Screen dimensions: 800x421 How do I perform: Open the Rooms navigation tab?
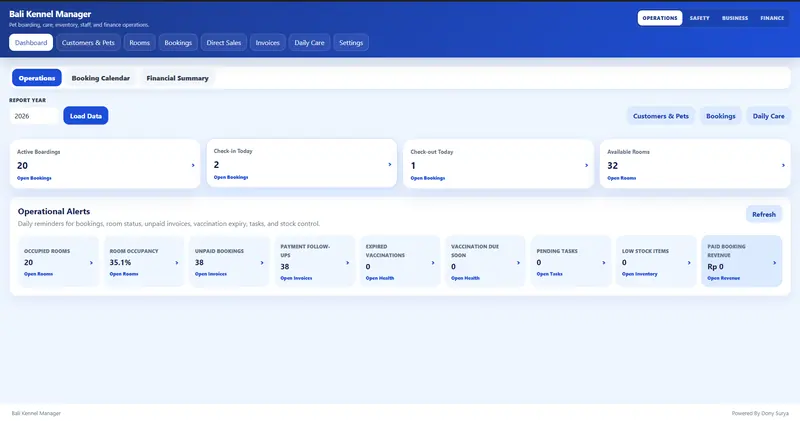tap(139, 43)
